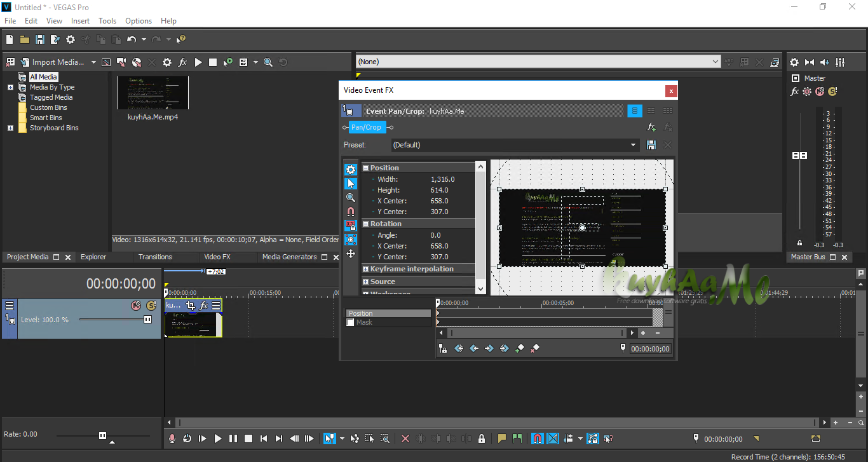
Task: Click Get Media from Web globe icon
Action: [x=137, y=62]
